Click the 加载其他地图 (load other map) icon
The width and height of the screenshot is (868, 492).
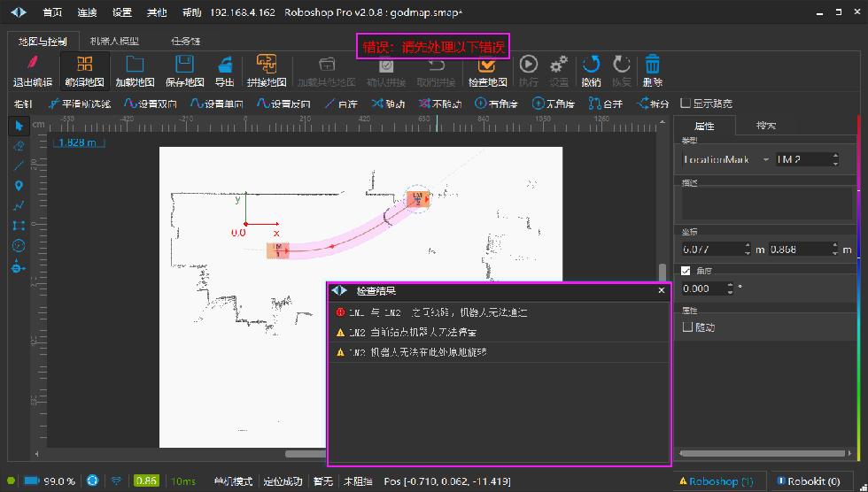click(327, 64)
